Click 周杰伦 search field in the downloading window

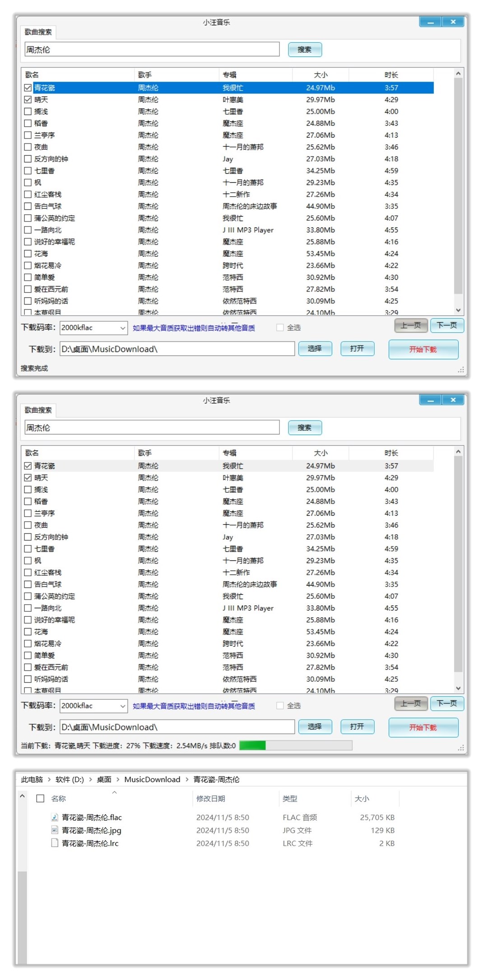pyautogui.click(x=152, y=427)
